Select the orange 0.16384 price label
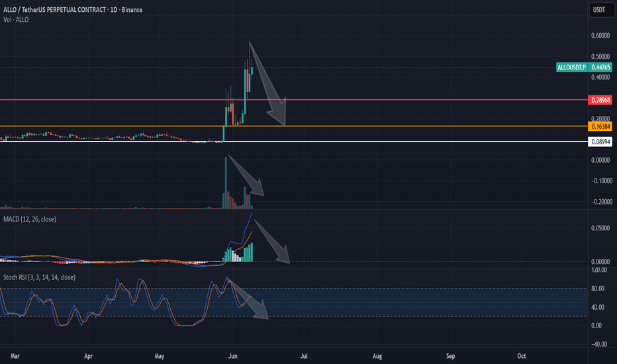 pos(600,126)
